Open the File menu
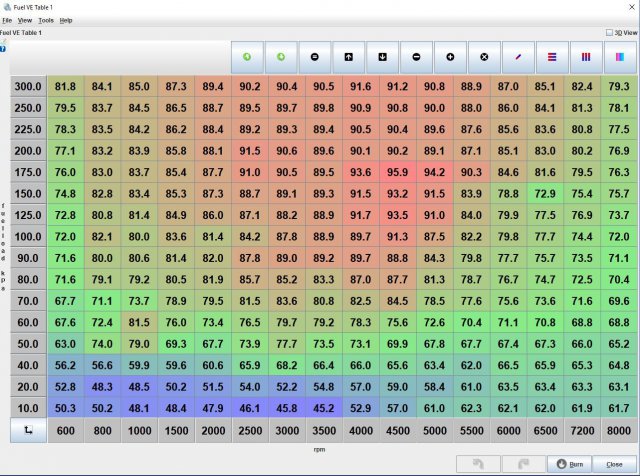The height and width of the screenshot is (476, 640). click(x=7, y=20)
